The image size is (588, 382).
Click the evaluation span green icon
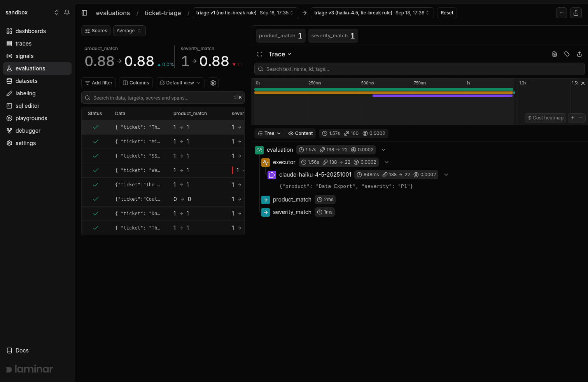259,150
